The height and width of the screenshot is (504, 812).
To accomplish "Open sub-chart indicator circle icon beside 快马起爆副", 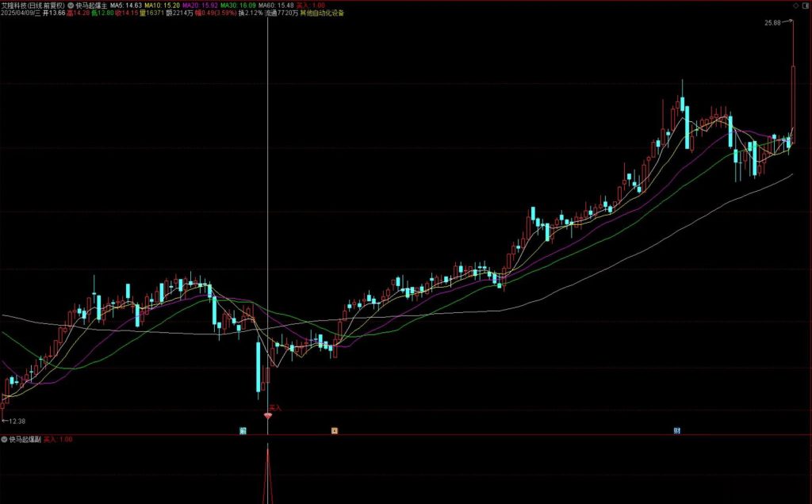I will click(x=4, y=439).
